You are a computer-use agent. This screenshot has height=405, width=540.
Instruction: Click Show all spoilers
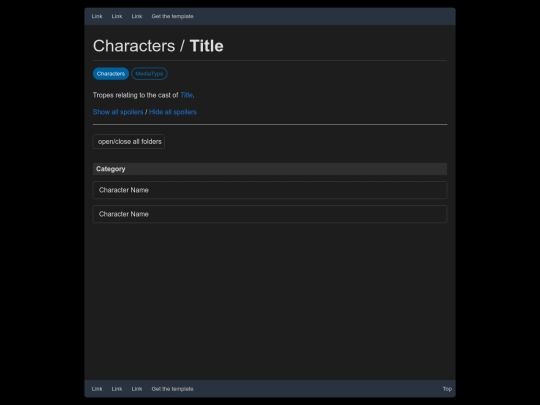118,112
